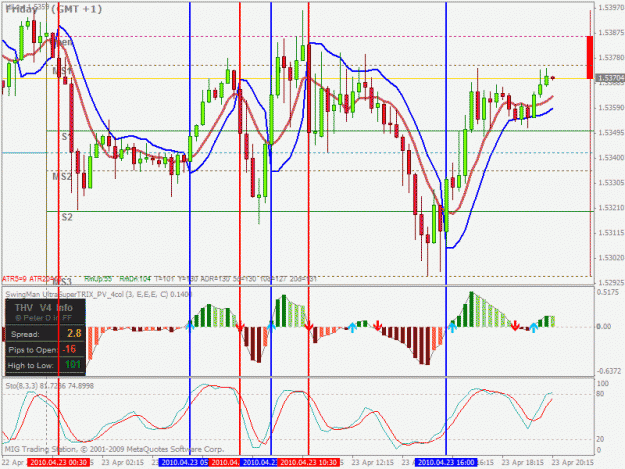Click the price scale value 1.53970
Image resolution: width=625 pixels, height=469 pixels.
610,7
